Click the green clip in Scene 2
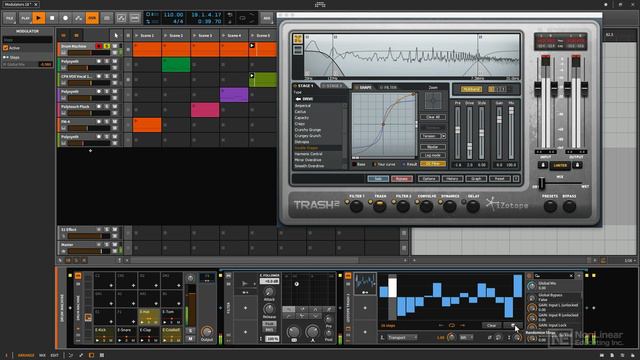 [x=176, y=65]
